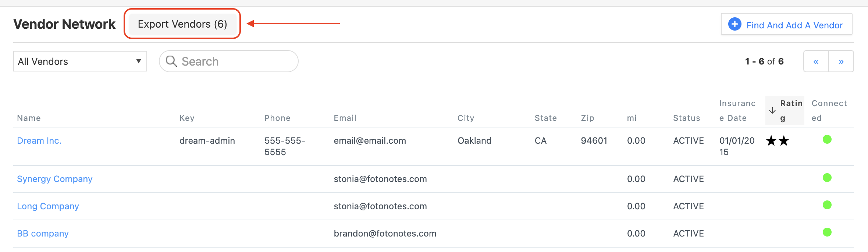Go to previous page of vendors
The image size is (868, 252).
coord(816,61)
